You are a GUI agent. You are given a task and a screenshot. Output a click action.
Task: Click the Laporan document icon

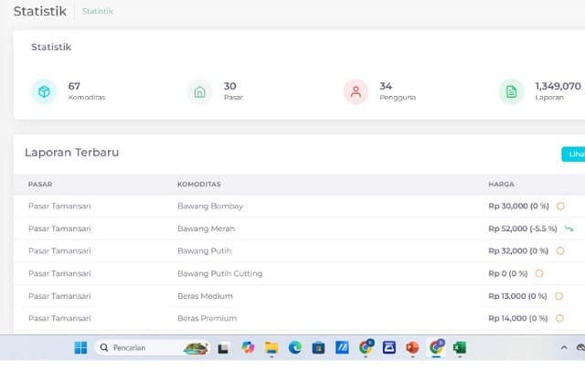[x=511, y=91]
